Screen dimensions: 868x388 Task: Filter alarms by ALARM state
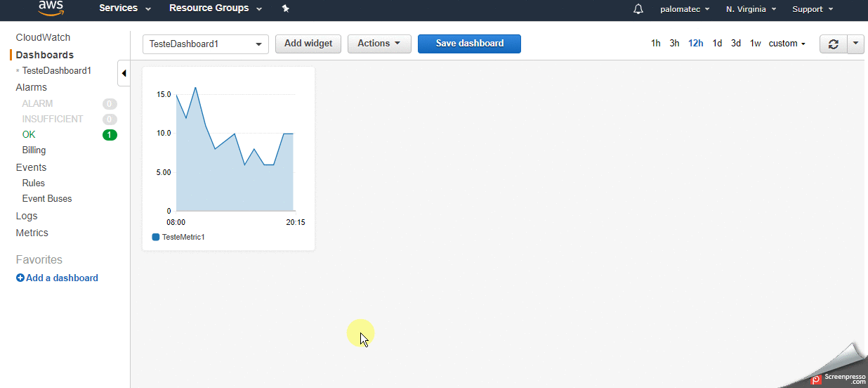tap(37, 103)
